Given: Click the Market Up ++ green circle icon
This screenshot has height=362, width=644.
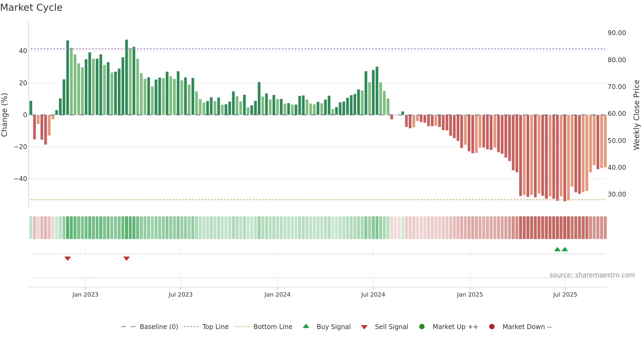Looking at the screenshot, I should [422, 327].
